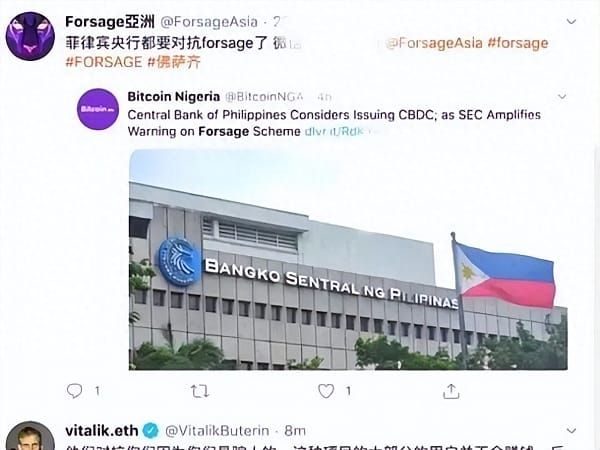Open the #FORSAGE hashtag link

(104, 62)
